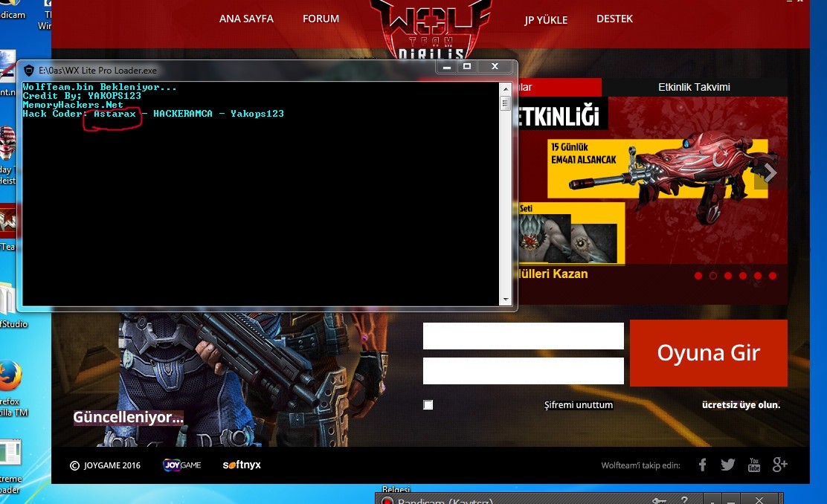Image resolution: width=827 pixels, height=504 pixels.
Task: Open the Facebook page icon in launcher footer
Action: coord(703,465)
